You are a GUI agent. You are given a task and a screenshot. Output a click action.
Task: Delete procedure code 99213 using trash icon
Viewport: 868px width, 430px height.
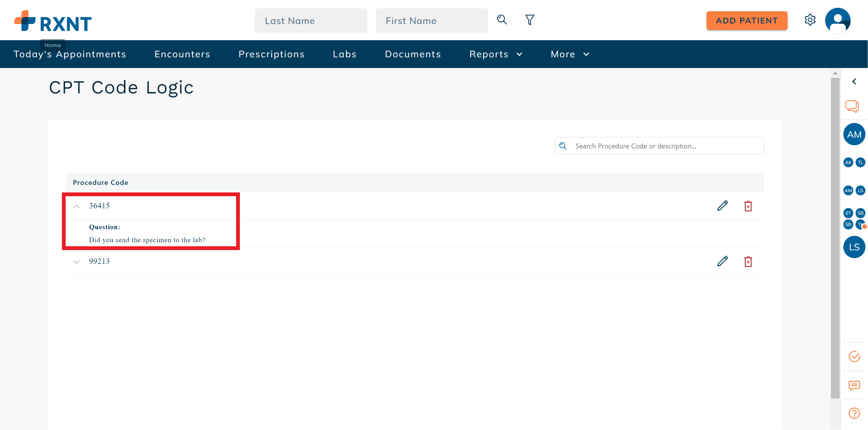pos(748,262)
